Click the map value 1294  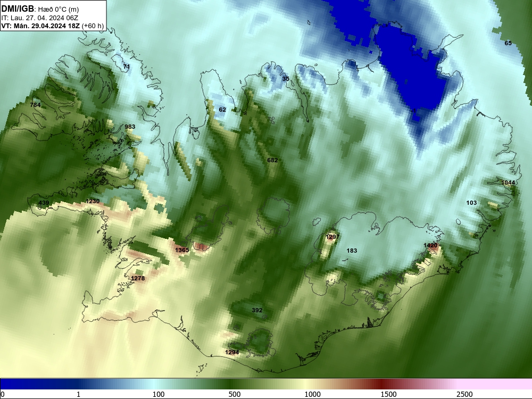(x=232, y=352)
